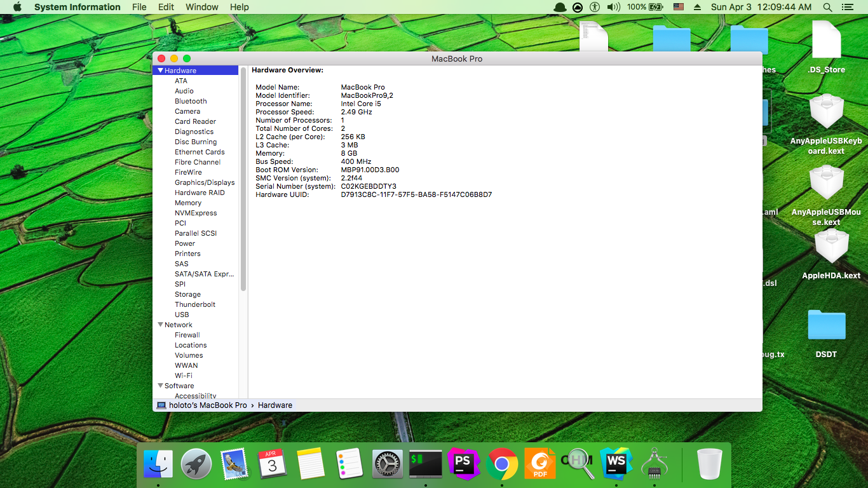Select the DSDT folder on desktop
Viewport: 868px width, 488px height.
click(826, 334)
